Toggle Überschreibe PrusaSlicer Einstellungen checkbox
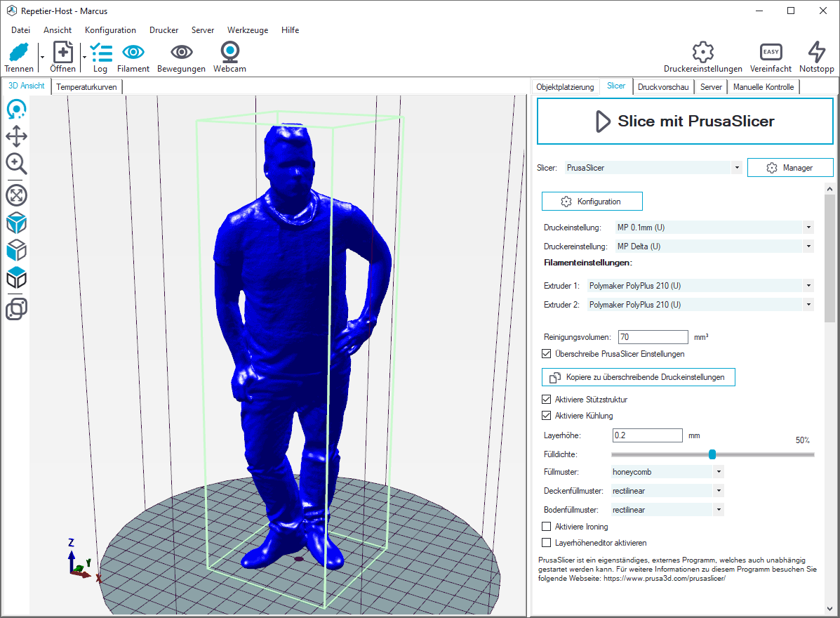Screen dimensions: 840x618 (x=547, y=354)
